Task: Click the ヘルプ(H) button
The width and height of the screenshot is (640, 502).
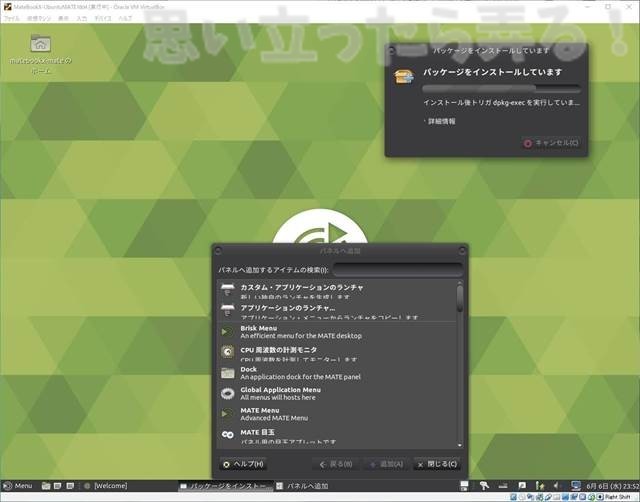Action: point(243,464)
